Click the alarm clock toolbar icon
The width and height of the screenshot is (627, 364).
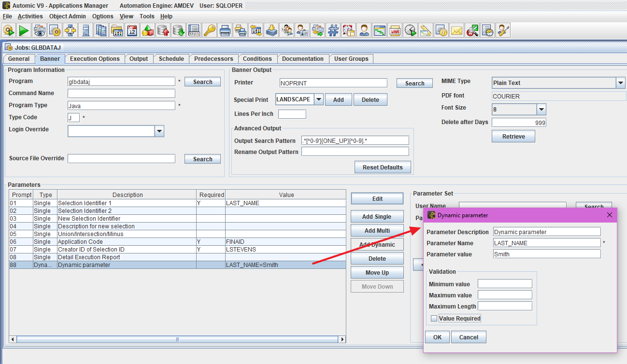click(x=348, y=31)
